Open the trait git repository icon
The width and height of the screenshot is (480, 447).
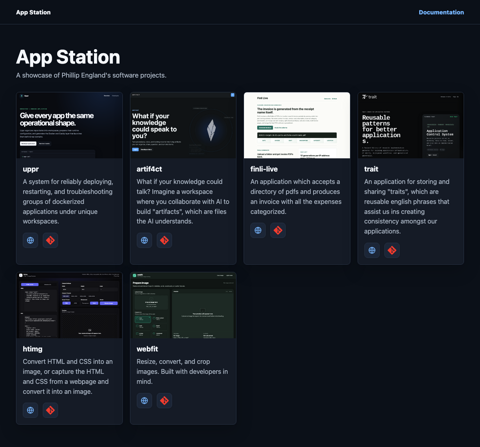point(392,250)
